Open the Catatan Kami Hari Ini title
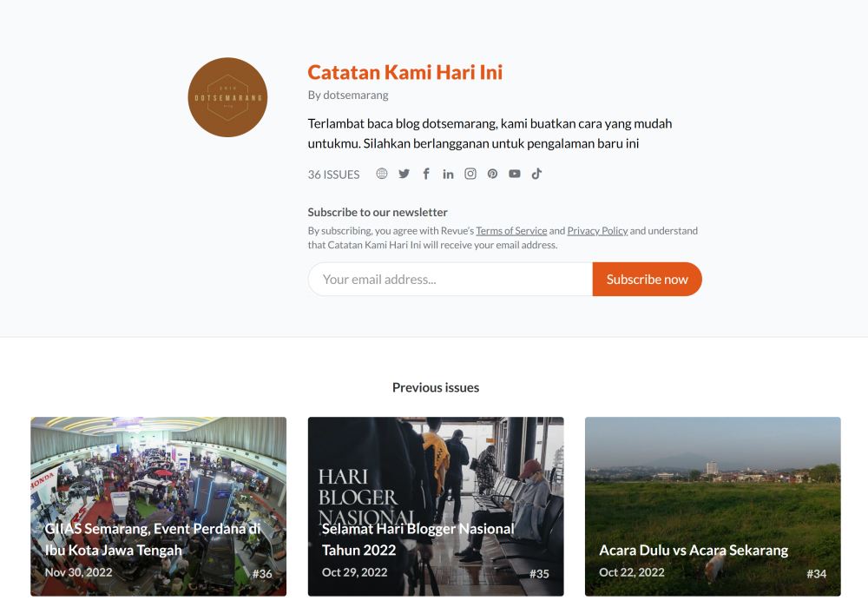Image resolution: width=868 pixels, height=607 pixels. pyautogui.click(x=404, y=72)
